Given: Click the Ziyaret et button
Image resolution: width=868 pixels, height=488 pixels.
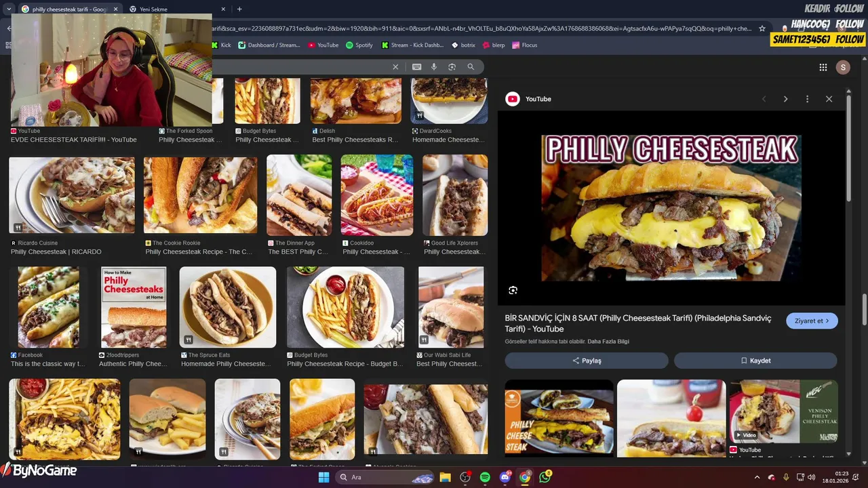Looking at the screenshot, I should click(x=812, y=321).
